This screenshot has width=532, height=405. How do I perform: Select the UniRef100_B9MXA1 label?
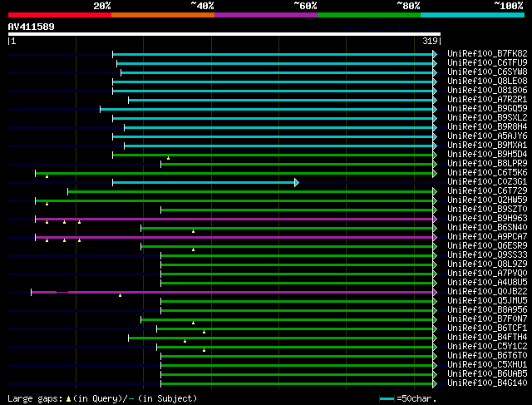(487, 146)
